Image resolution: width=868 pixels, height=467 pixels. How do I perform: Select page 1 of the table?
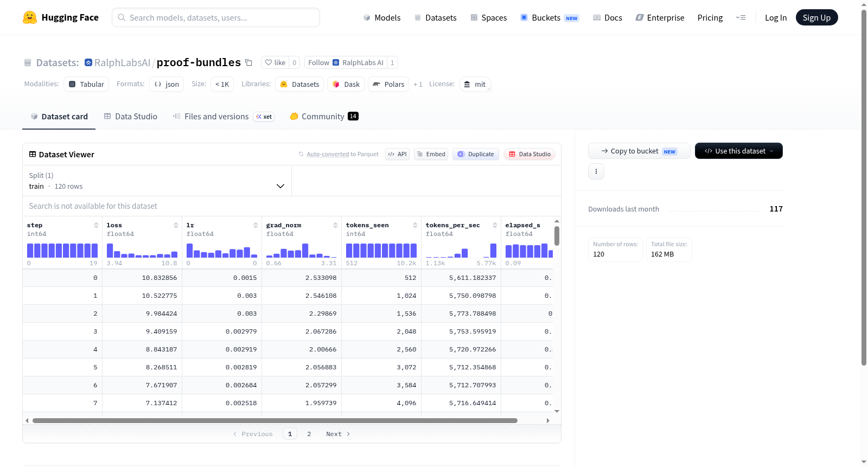290,434
